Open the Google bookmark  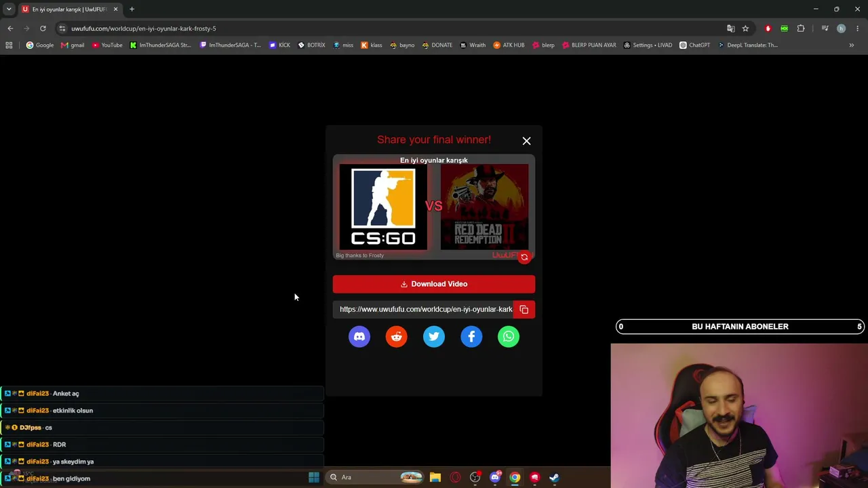(40, 45)
